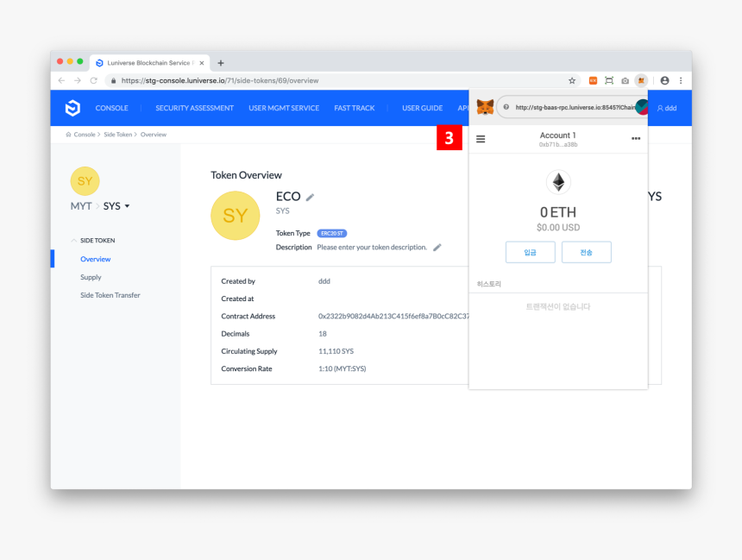Click small SY avatar in sidebar
742x560 pixels.
[x=85, y=181]
